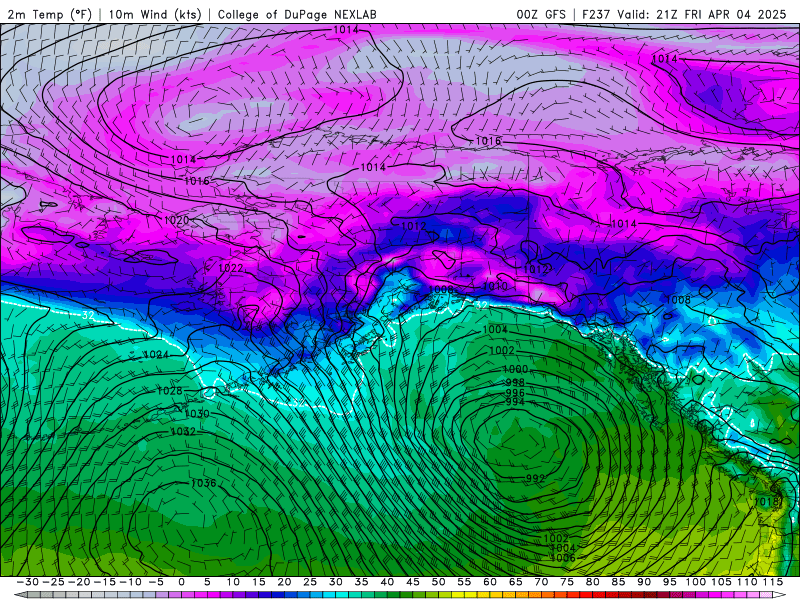Image resolution: width=800 pixels, height=600 pixels.
Task: Click the "2m Temp (°F)" title text
Action: pyautogui.click(x=50, y=14)
